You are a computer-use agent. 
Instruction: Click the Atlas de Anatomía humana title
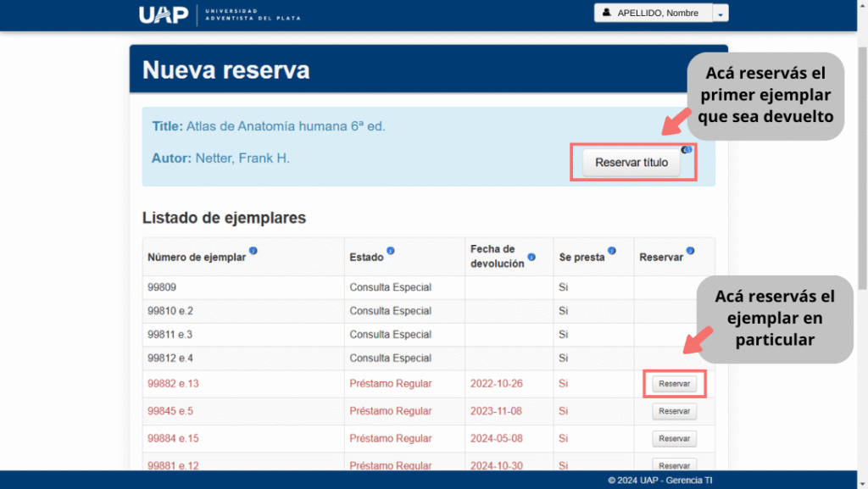click(x=285, y=127)
